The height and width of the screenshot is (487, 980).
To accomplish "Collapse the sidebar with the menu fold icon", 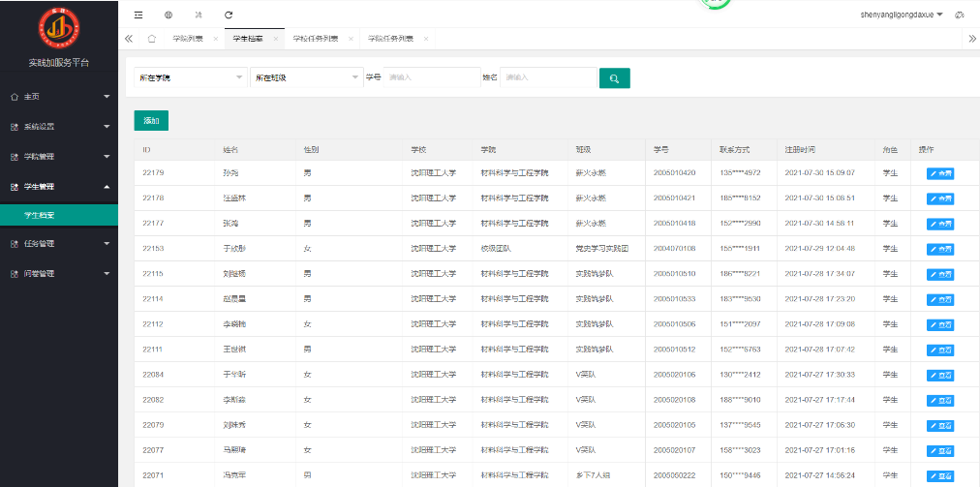I will (x=138, y=15).
